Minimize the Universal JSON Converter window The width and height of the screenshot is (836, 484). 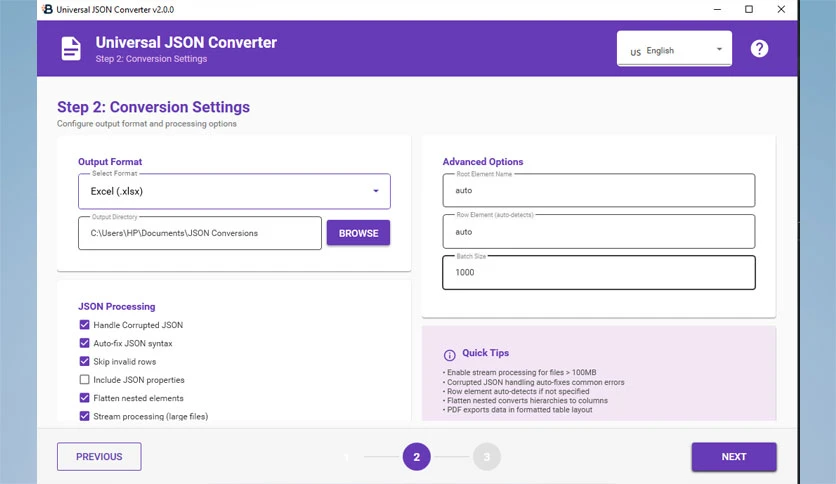pyautogui.click(x=717, y=9)
